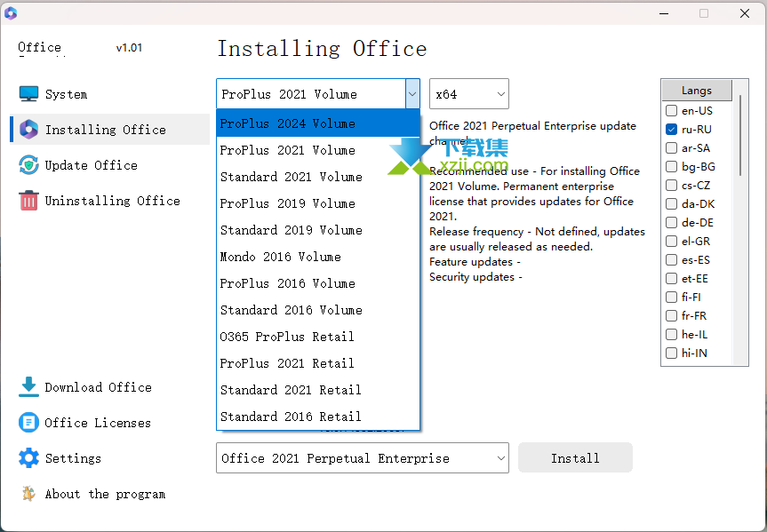Enable the et-EE language checkbox
This screenshot has height=532, width=767.
tap(672, 278)
